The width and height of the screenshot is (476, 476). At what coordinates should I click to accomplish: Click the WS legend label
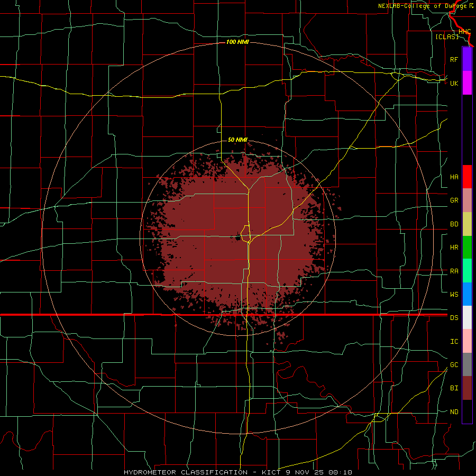[x=454, y=294]
